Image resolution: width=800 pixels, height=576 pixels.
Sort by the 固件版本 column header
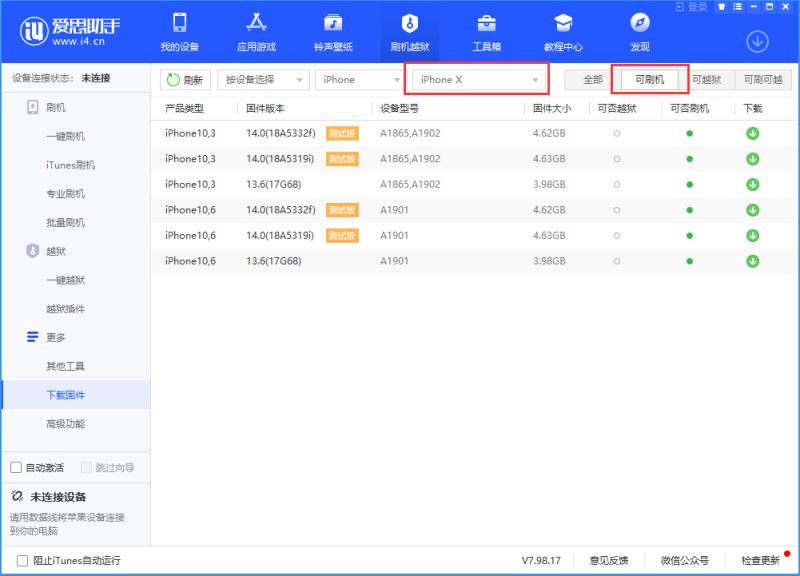coord(265,108)
